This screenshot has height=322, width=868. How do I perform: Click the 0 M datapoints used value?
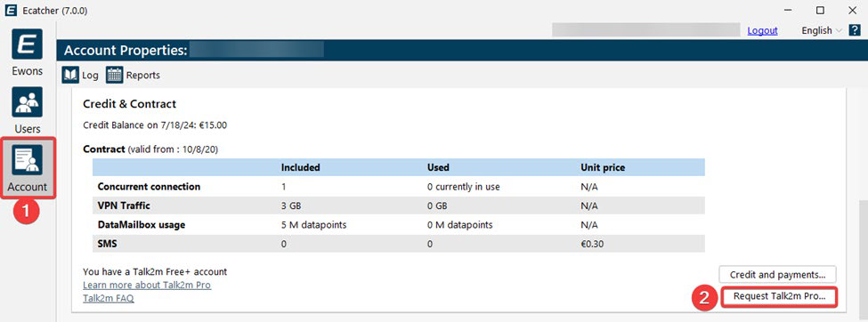coord(459,225)
